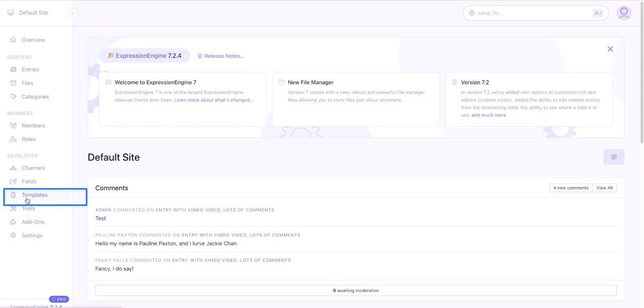
Task: Select Overview in the sidebar
Action: pyautogui.click(x=28, y=39)
